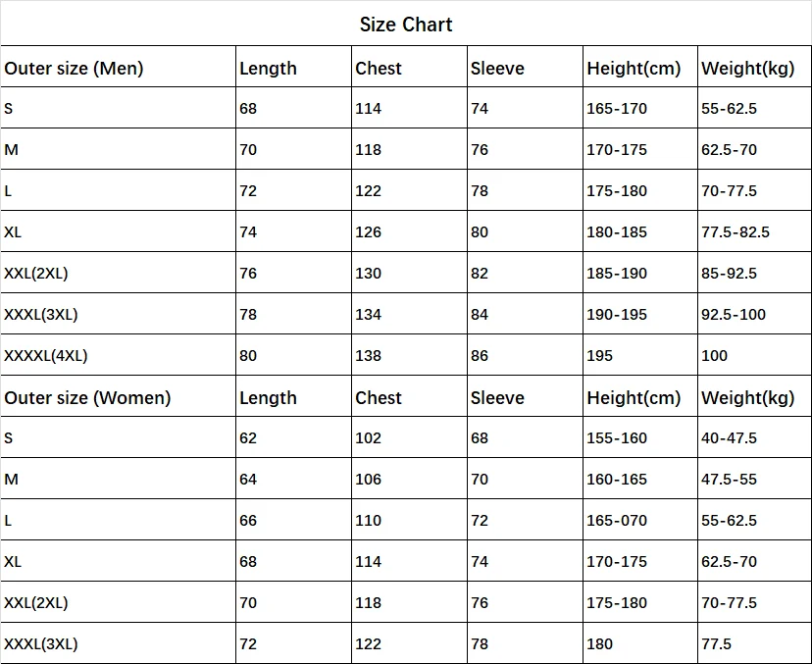The image size is (812, 664).
Task: Click height cell 190-195
Action: 617,315
